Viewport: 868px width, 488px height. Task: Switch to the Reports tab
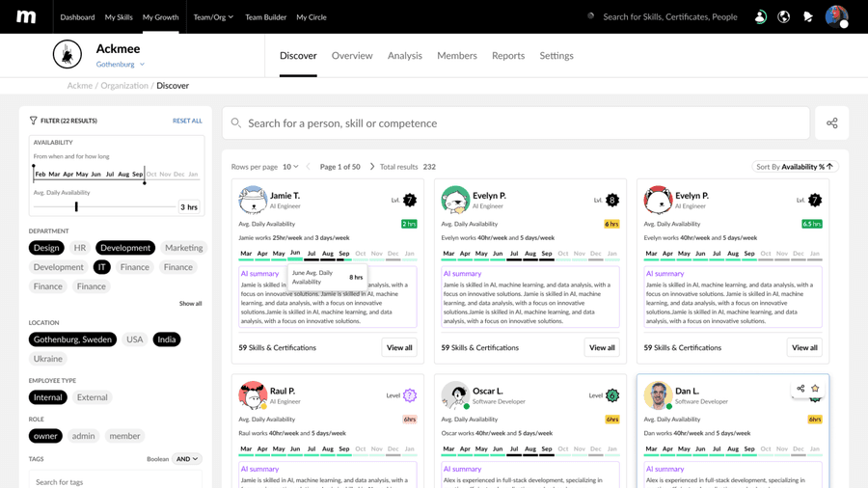pyautogui.click(x=508, y=55)
